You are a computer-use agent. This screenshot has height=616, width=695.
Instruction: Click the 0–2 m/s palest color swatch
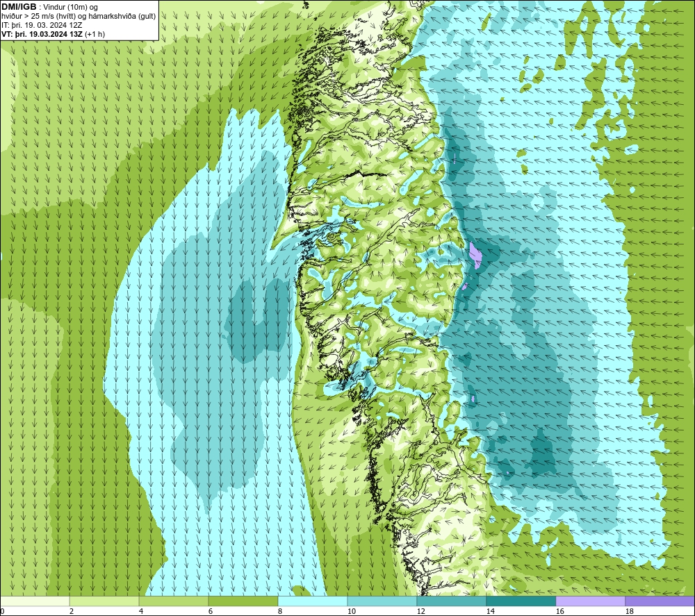[35, 601]
